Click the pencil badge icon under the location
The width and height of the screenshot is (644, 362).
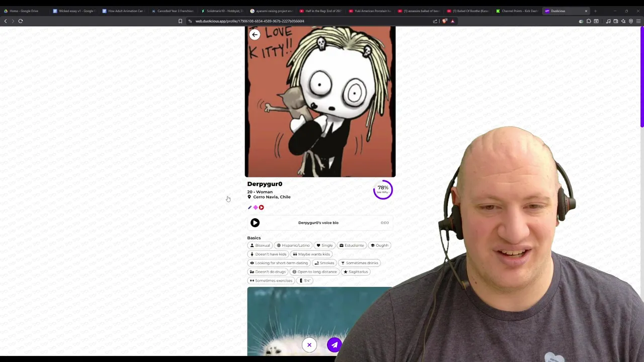[x=250, y=207]
